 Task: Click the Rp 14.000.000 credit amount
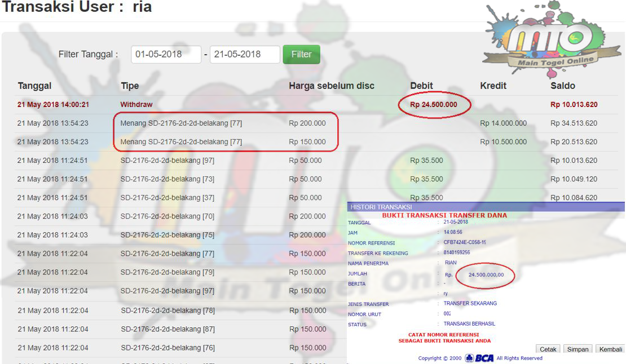(x=503, y=123)
